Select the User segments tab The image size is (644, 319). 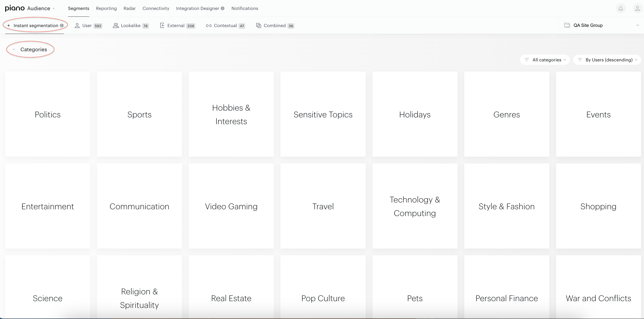click(x=88, y=26)
